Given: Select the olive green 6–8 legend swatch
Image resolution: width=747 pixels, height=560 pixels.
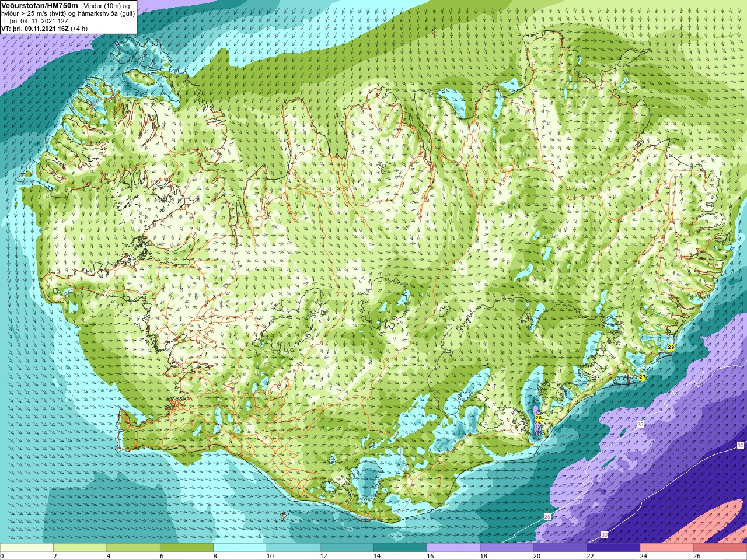Looking at the screenshot, I should 187,548.
